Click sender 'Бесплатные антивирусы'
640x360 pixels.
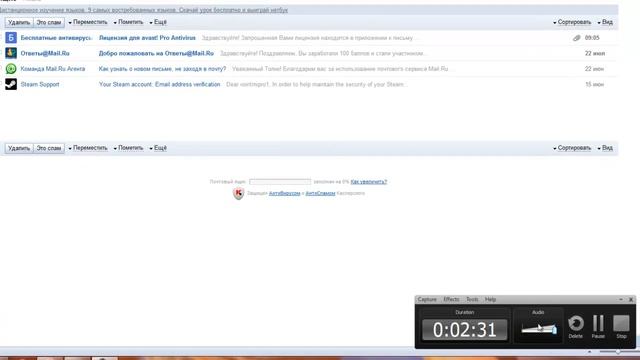[56, 38]
